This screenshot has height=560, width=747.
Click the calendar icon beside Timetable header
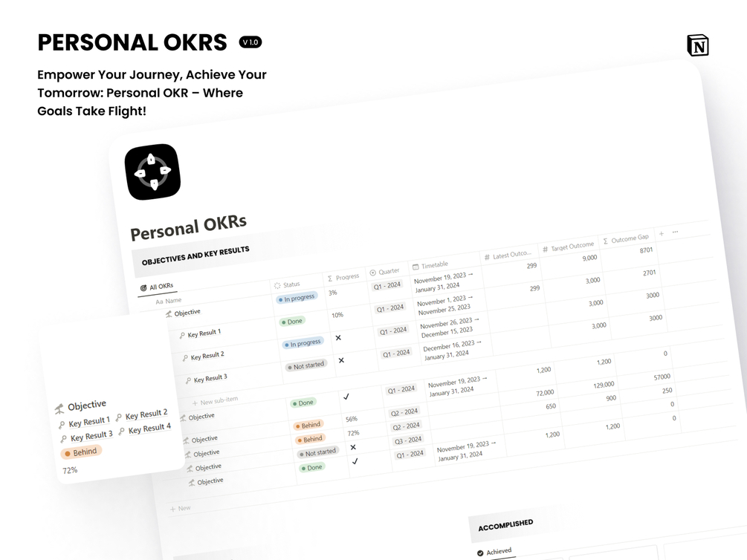pos(415,267)
